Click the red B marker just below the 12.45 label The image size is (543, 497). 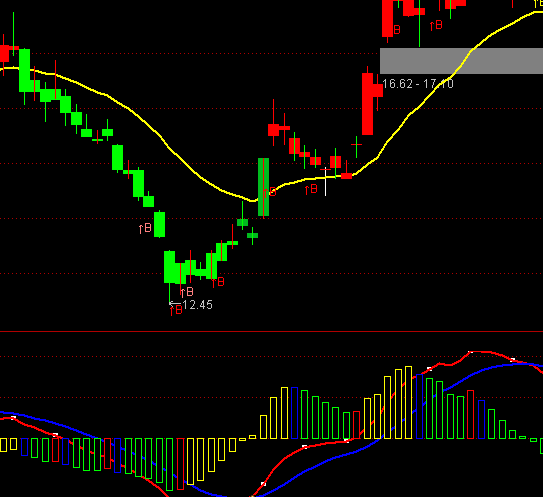(176, 310)
